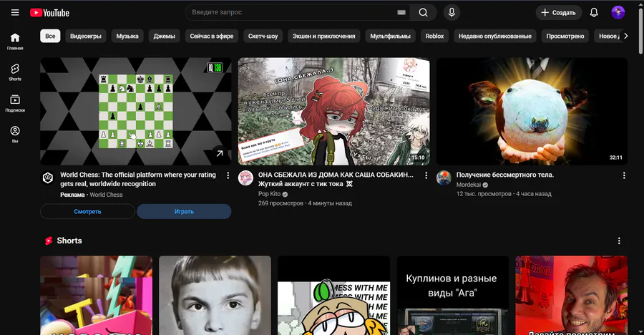Screen dimensions: 644x335
Task: Open options for the Mordekai video
Action: click(624, 175)
